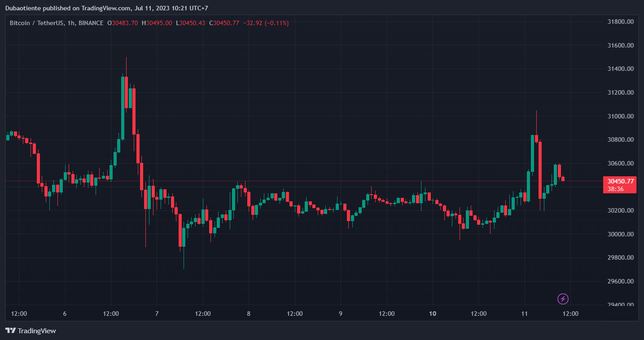
Task: Click the 31800.00 price axis label
Action: (620, 22)
